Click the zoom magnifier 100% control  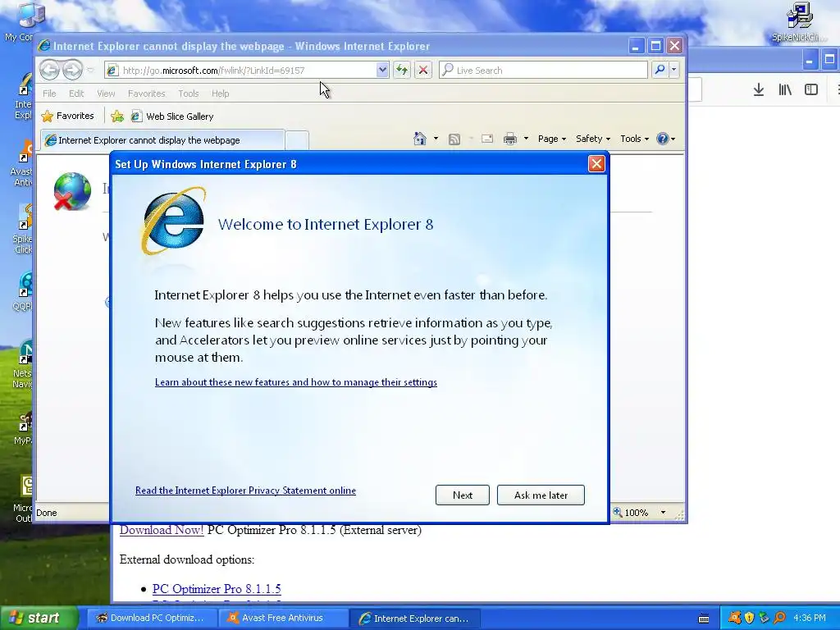(x=631, y=513)
